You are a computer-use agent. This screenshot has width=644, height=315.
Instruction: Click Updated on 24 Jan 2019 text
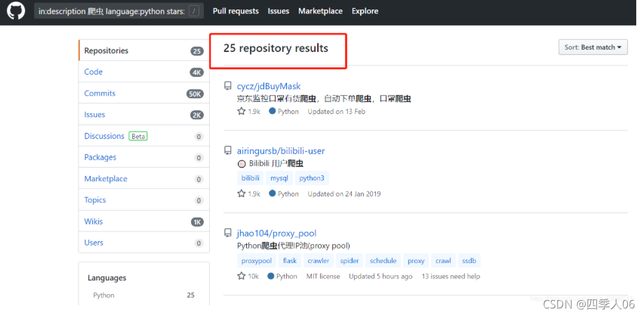344,194
